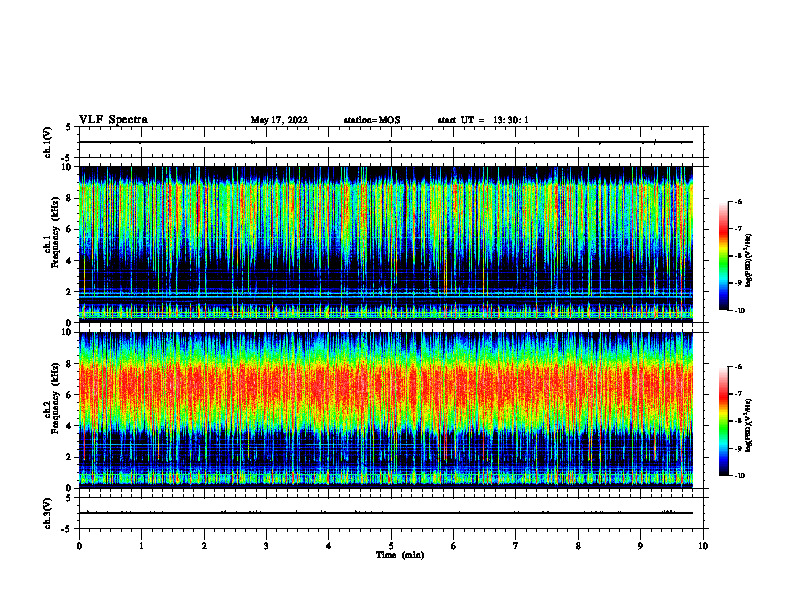792x612 pixels.
Task: Click the 8 kHz tick label on ch.1
Action: [x=69, y=198]
